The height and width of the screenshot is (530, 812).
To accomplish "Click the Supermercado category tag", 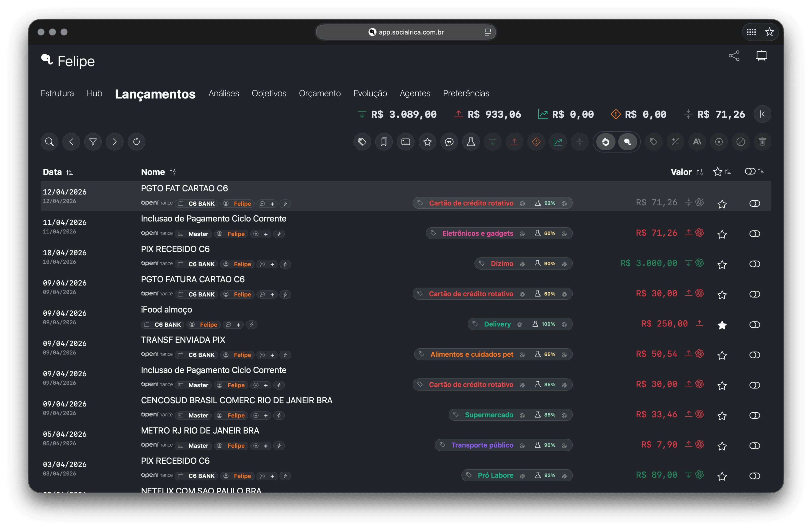I will (x=489, y=415).
